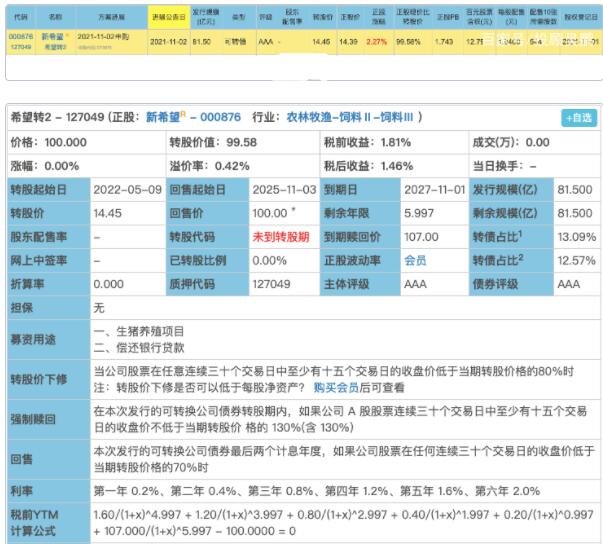The height and width of the screenshot is (544, 603).
Task: Click the 涨幅：0.00% cell
Action: tap(87, 166)
